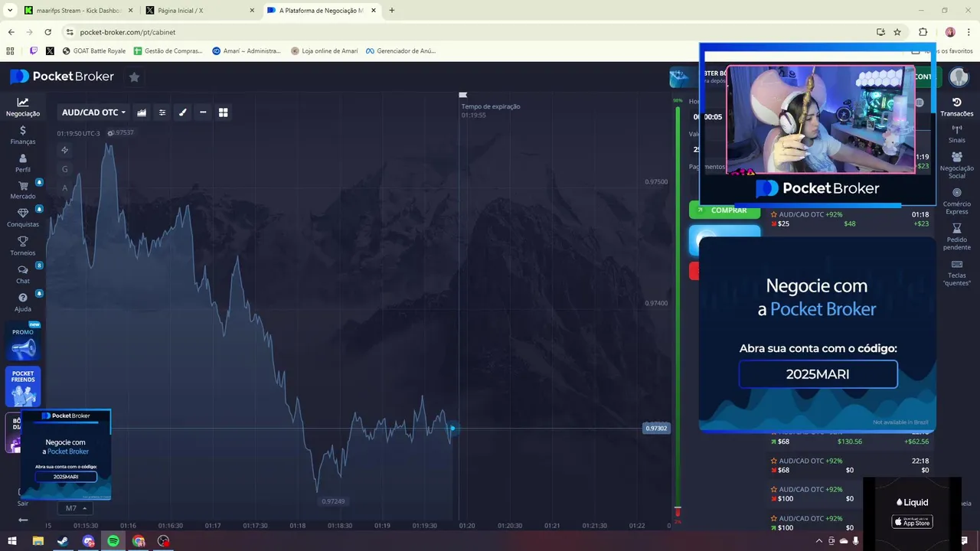Open the Torneios trophy section
The image size is (980, 551).
tap(23, 246)
